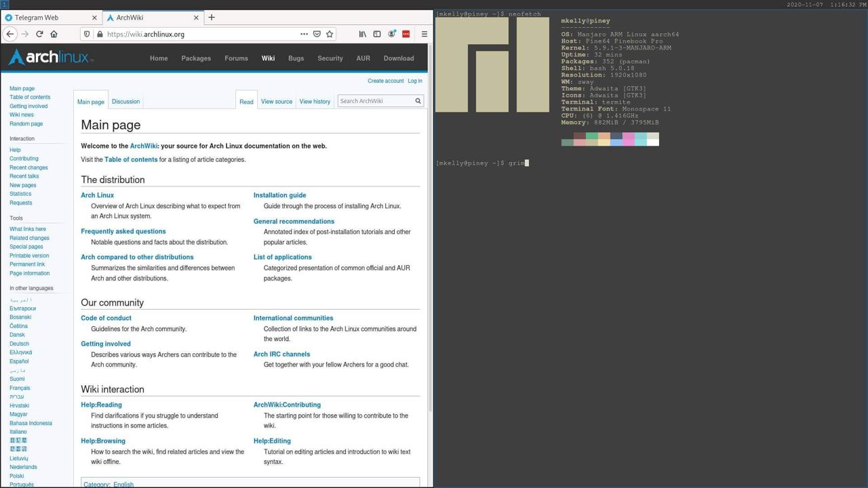Click the green color block in neofetch
The height and width of the screenshot is (488, 868).
point(592,136)
